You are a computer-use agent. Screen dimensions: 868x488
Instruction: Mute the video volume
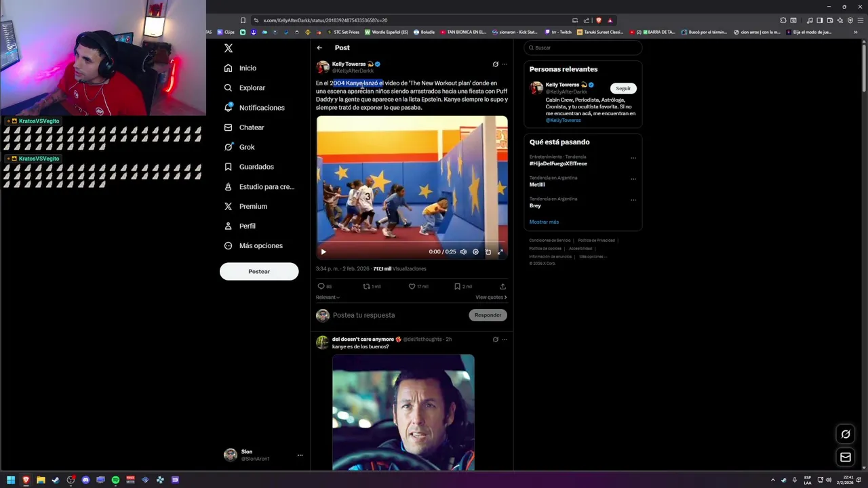point(463,251)
